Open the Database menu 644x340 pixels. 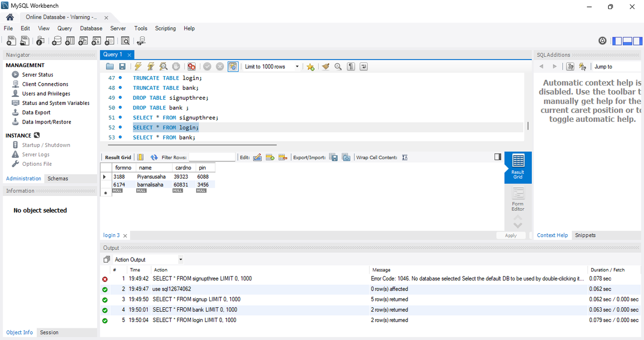coord(91,28)
